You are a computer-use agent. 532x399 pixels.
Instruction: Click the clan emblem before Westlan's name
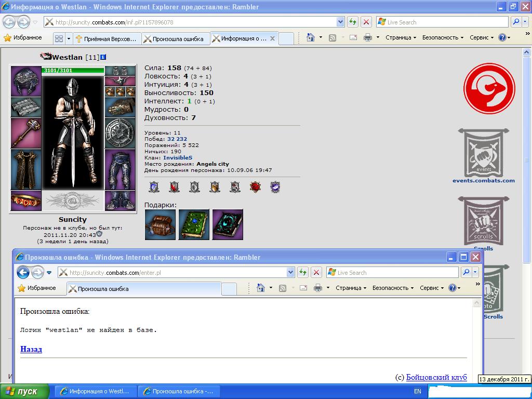click(46, 56)
